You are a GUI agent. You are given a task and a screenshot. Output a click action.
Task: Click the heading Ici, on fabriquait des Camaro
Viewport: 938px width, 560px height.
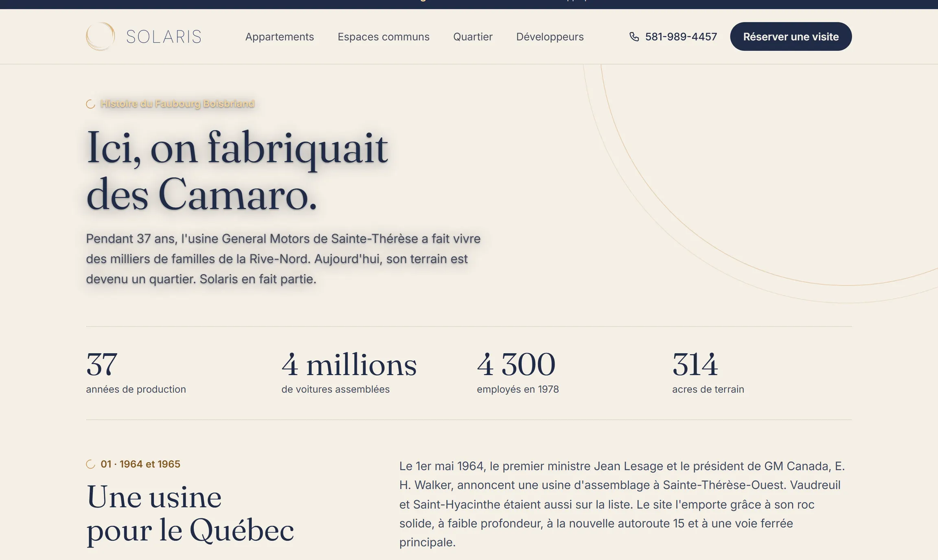237,171
